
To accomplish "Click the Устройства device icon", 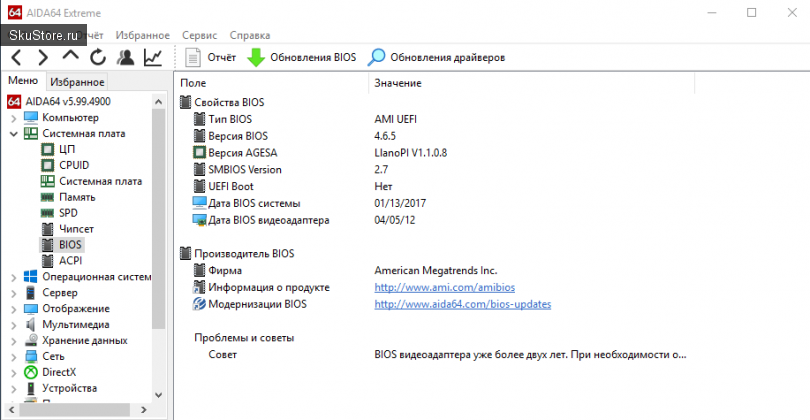I will click(x=31, y=388).
